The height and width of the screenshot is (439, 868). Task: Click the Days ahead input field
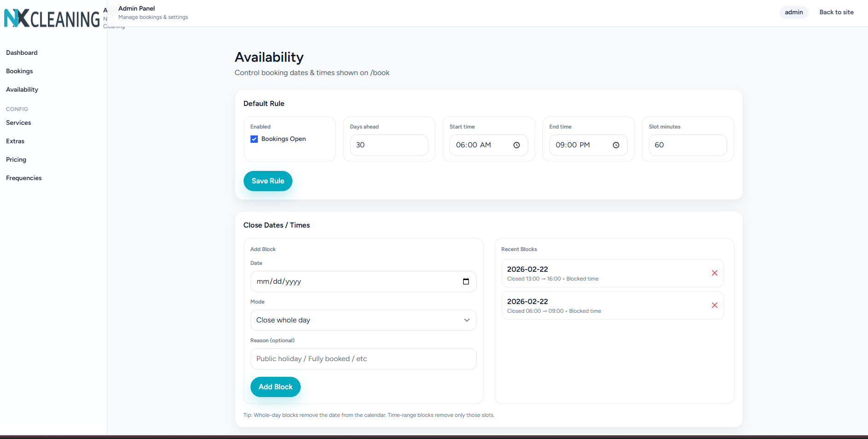tap(389, 145)
